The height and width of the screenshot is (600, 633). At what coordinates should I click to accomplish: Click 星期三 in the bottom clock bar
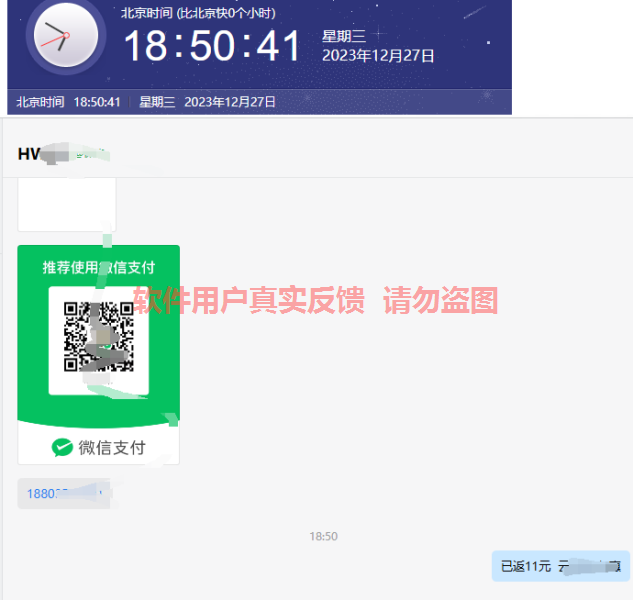click(x=157, y=102)
